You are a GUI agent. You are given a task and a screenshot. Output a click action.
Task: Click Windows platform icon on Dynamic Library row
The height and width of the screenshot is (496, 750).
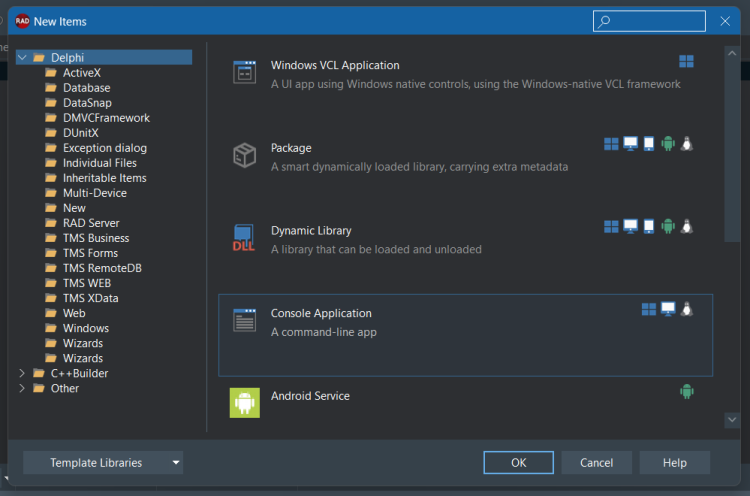[x=611, y=227]
